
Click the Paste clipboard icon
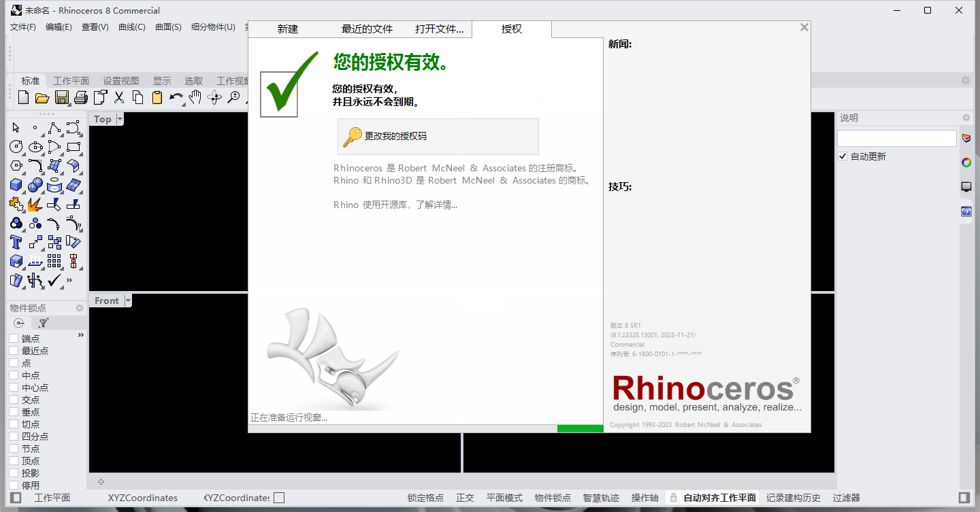point(157,97)
